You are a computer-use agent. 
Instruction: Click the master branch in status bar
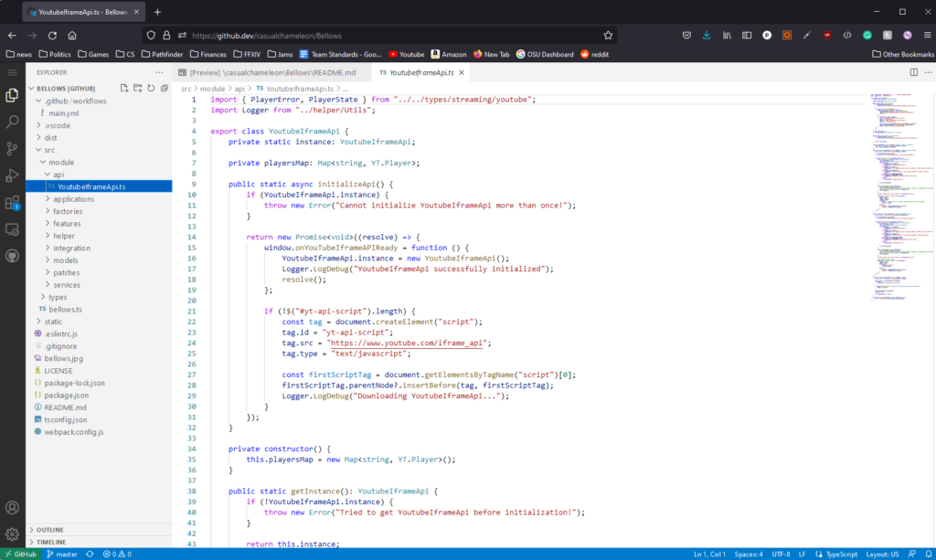[x=62, y=554]
